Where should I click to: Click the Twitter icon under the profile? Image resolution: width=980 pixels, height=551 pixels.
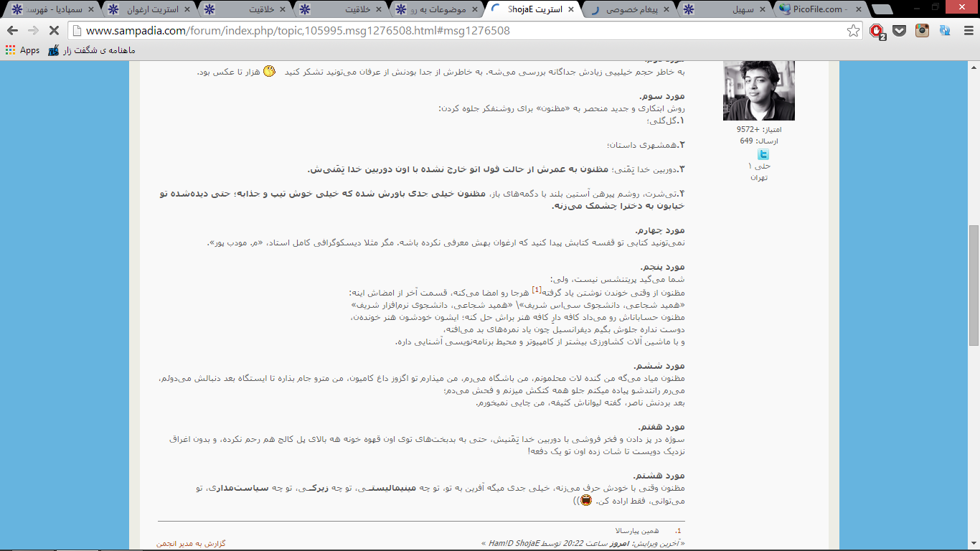tap(763, 154)
